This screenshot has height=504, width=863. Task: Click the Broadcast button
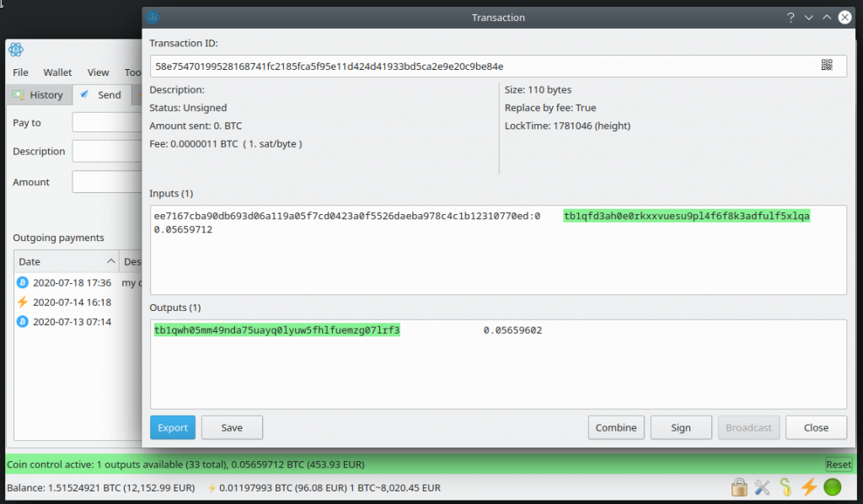(748, 427)
